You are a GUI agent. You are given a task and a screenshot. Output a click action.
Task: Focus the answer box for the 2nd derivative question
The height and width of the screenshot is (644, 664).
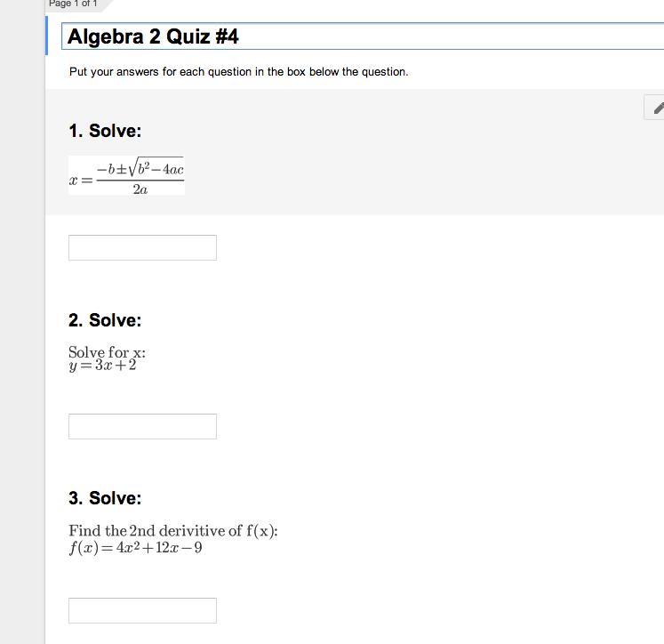click(x=143, y=610)
